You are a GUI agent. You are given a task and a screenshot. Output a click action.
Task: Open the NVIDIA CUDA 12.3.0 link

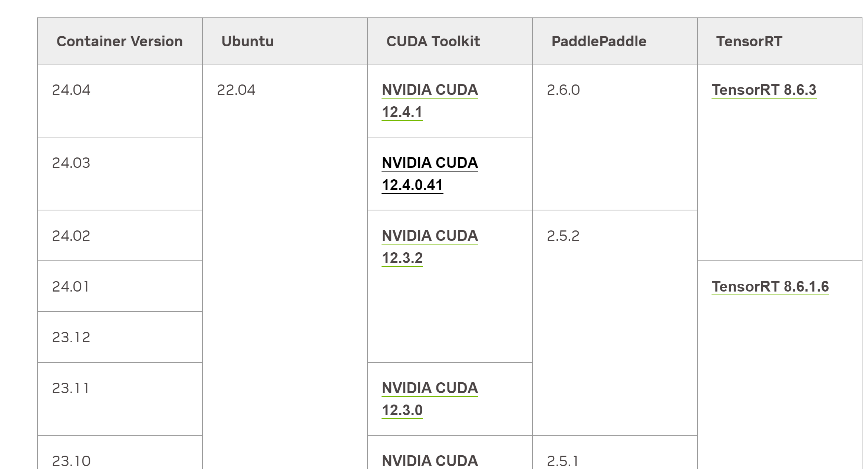[x=430, y=399]
